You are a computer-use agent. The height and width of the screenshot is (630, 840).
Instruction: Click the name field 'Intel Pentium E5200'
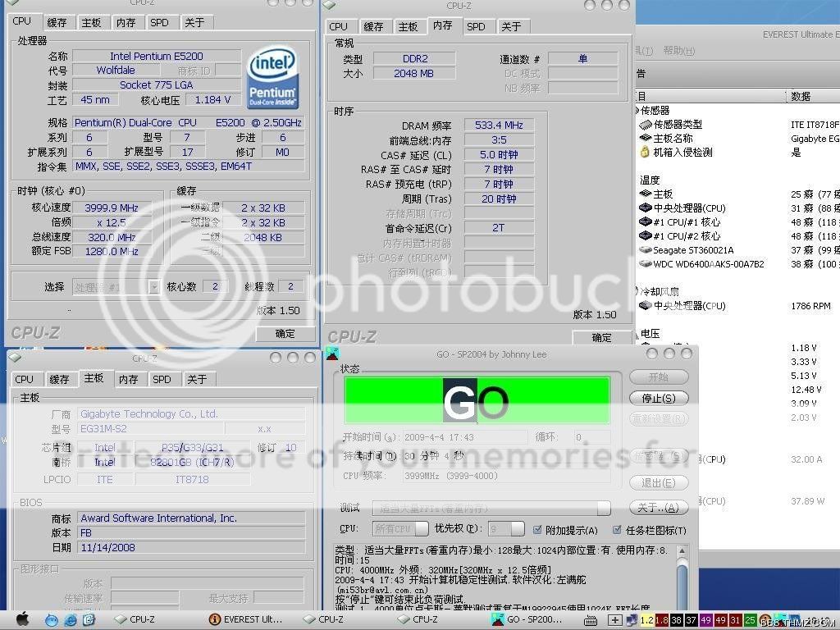[x=157, y=56]
